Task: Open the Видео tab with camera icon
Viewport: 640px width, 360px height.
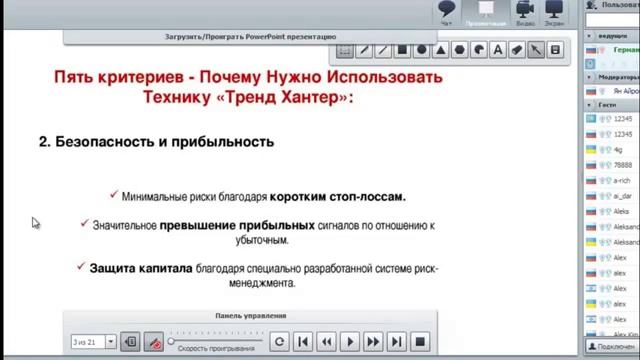Action: coord(525,13)
